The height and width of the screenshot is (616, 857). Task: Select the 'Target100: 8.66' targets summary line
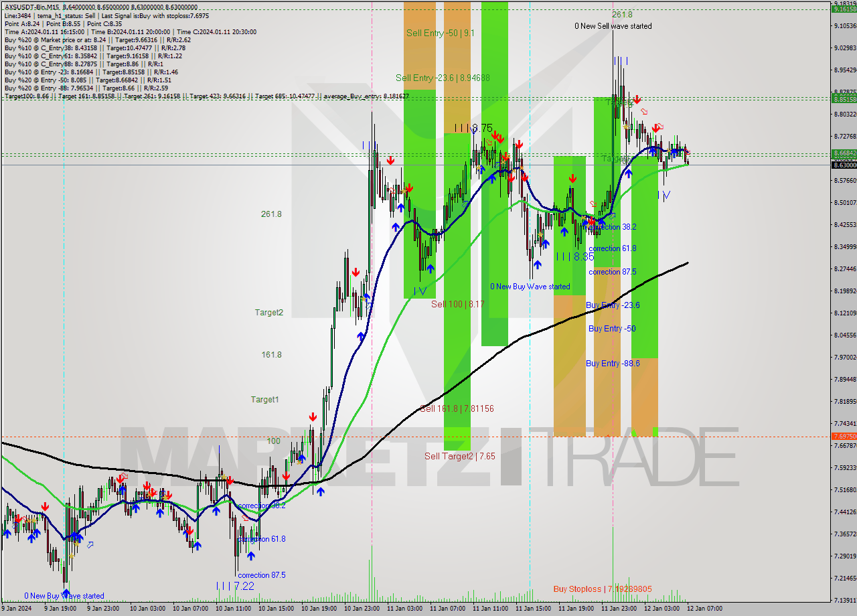point(206,96)
